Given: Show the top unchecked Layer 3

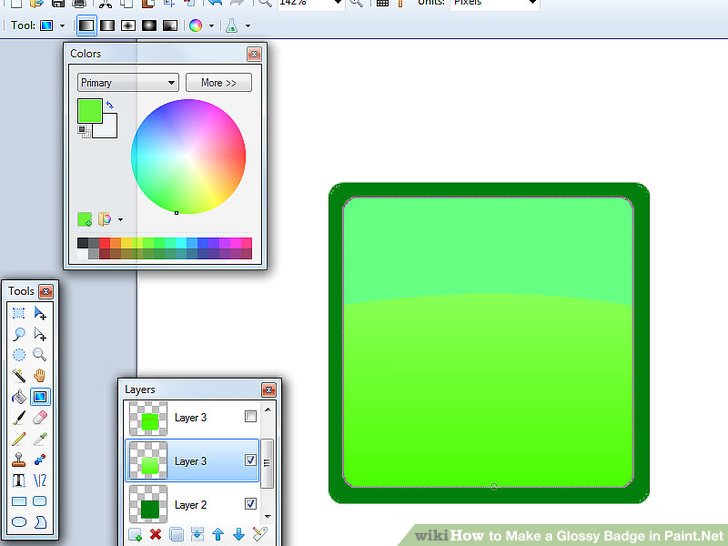Looking at the screenshot, I should (x=251, y=416).
